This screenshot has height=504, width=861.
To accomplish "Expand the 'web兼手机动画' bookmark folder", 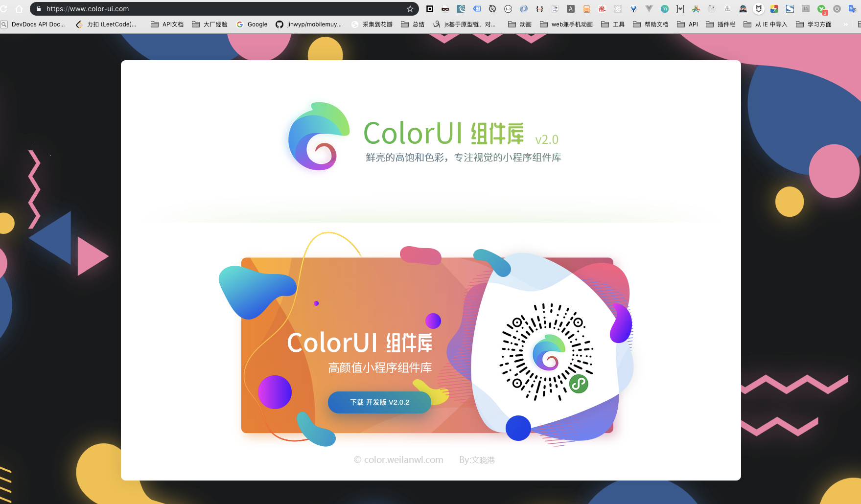I will click(566, 24).
